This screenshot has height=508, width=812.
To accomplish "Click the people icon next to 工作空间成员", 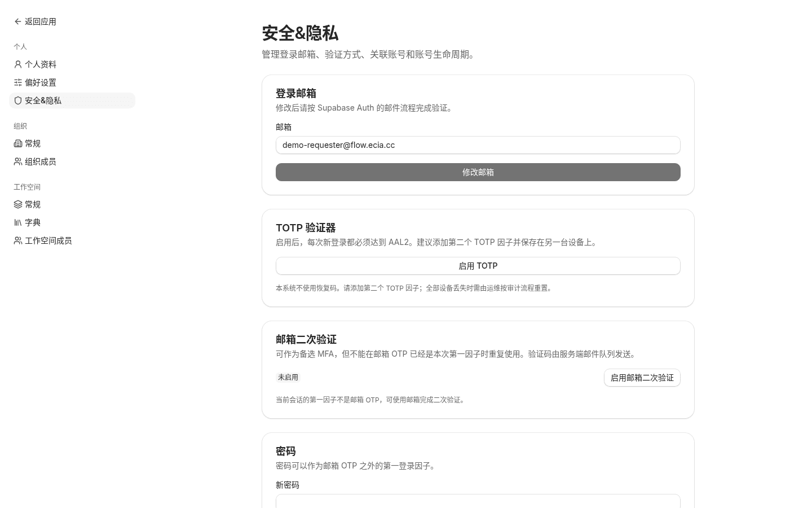I will [x=18, y=240].
